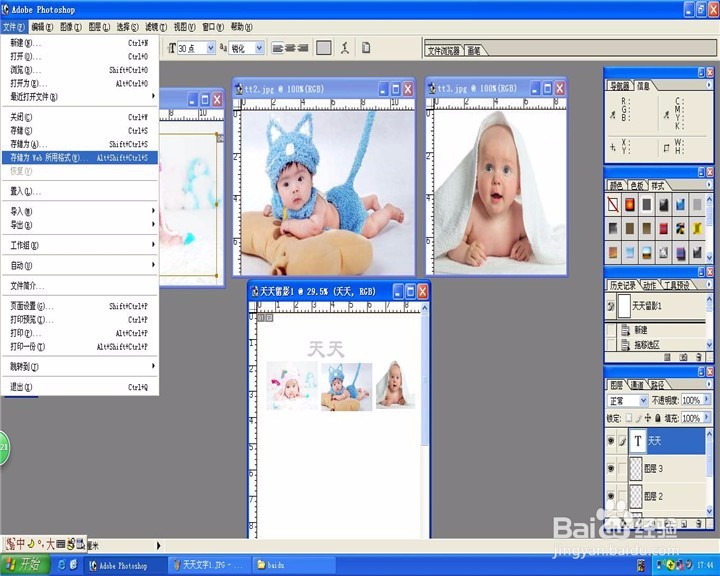This screenshot has width=720, height=576.
Task: Click the warp text icon in options bar
Action: pos(345,48)
